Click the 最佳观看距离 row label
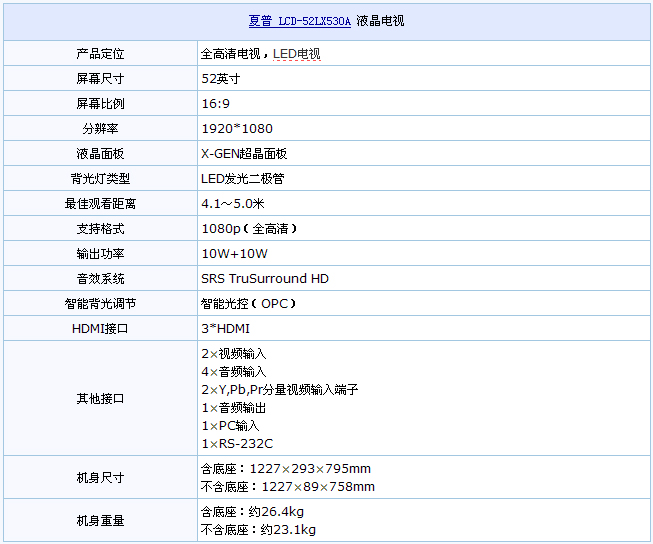Viewport: 653px width, 544px height. point(100,203)
